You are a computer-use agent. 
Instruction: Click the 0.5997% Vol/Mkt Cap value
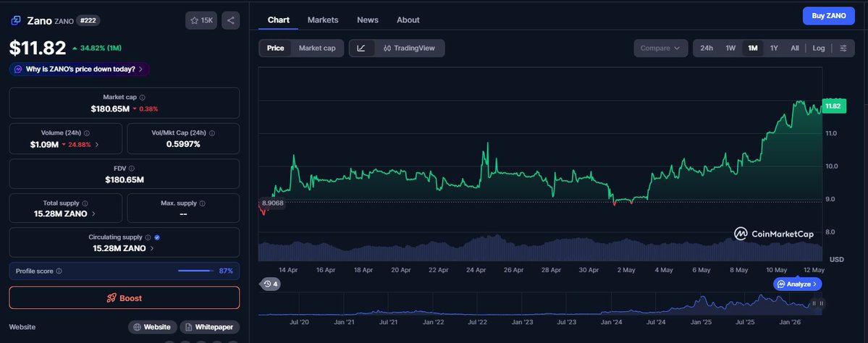pyautogui.click(x=183, y=144)
